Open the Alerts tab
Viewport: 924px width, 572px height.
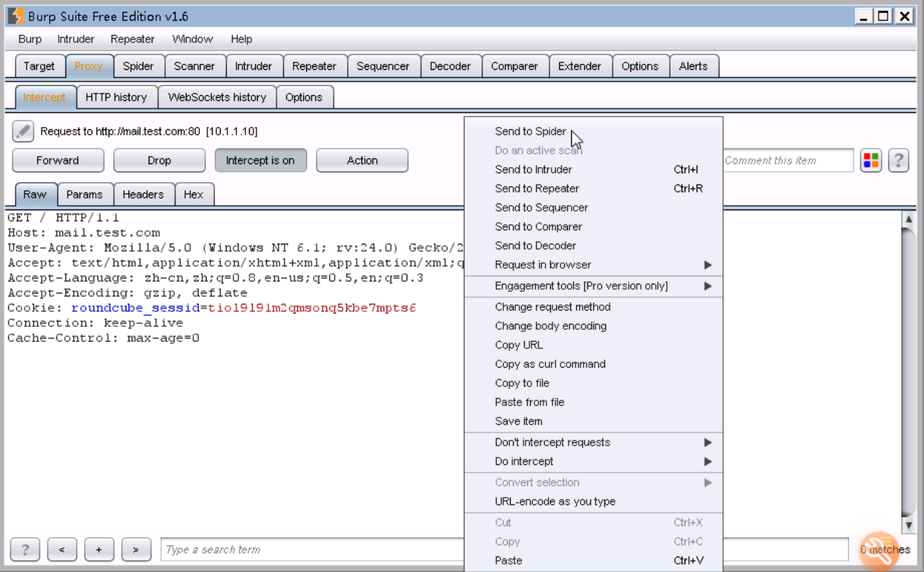tap(694, 66)
